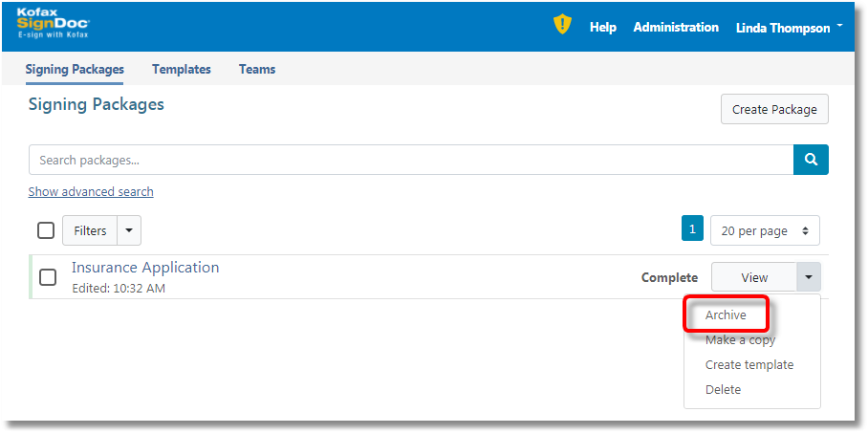Open the 20 per page selector
The width and height of the screenshot is (868, 434).
765,230
